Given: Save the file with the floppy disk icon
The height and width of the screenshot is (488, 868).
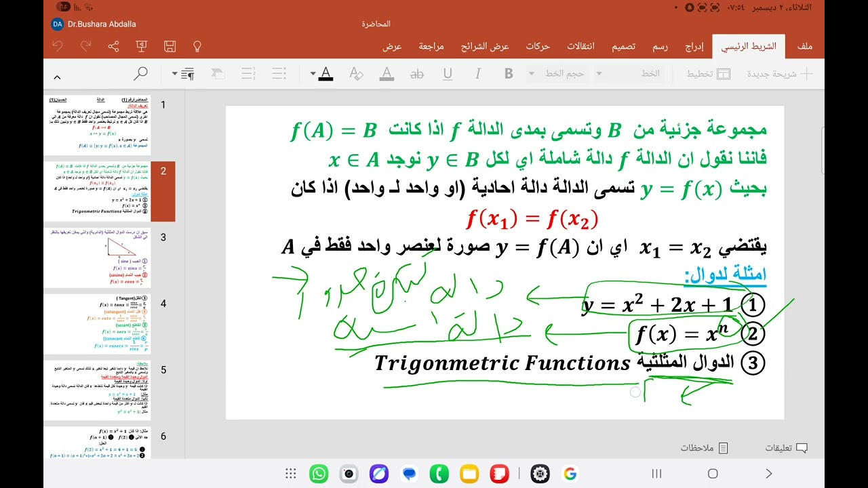Looking at the screenshot, I should point(170,46).
